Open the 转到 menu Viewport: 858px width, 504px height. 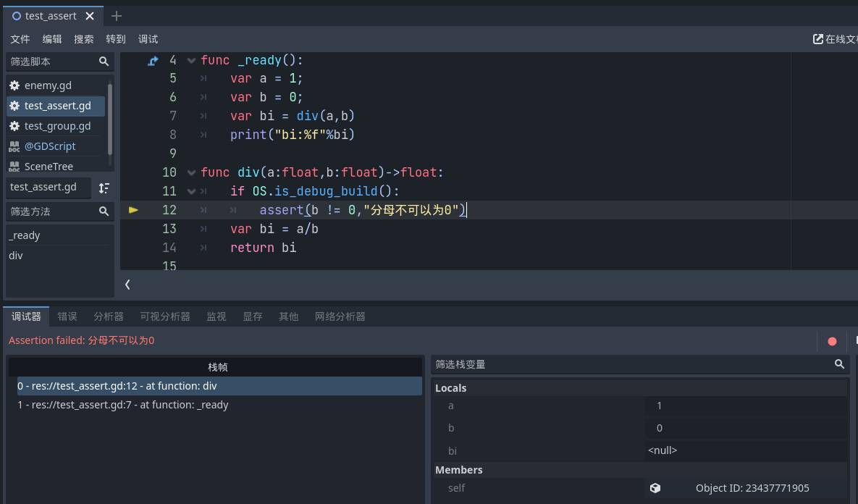click(115, 39)
